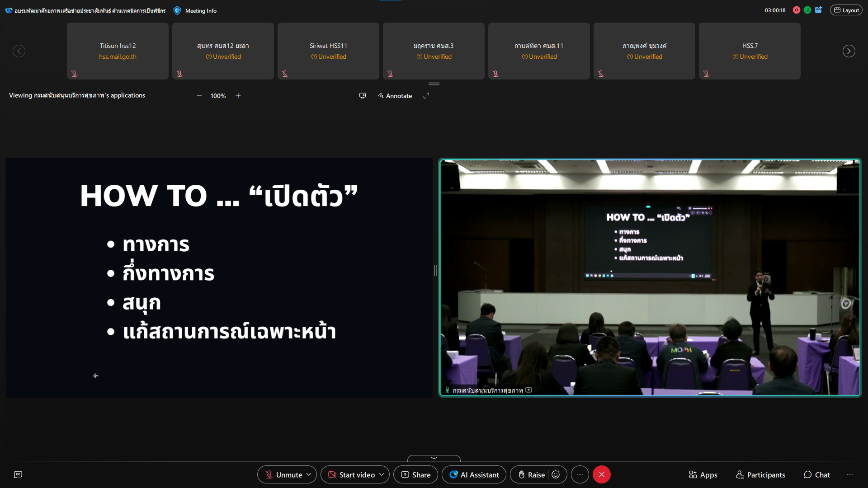
Task: Expand video options next to Start video
Action: point(382,474)
